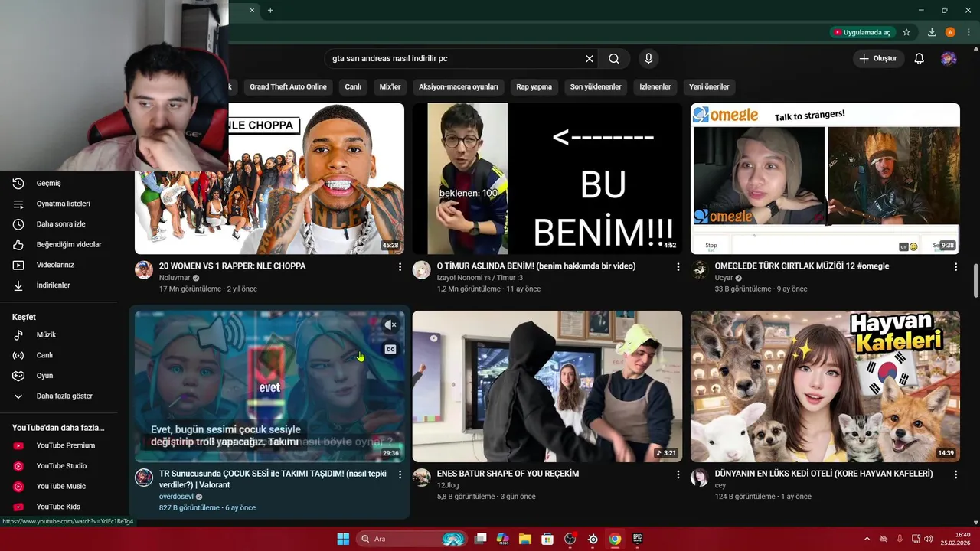Open the YouTube account avatar menu
This screenshot has width=980, height=551.
[x=949, y=59]
